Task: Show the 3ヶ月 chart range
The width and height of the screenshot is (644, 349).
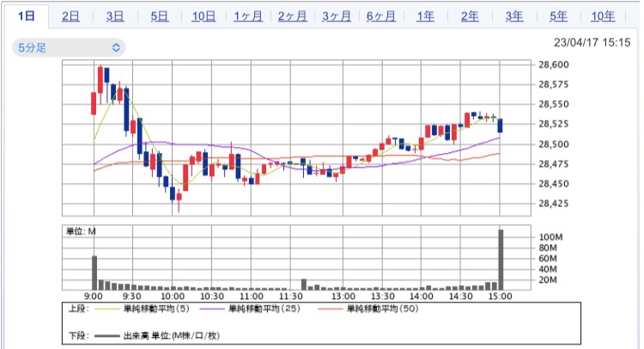Action: (x=337, y=16)
